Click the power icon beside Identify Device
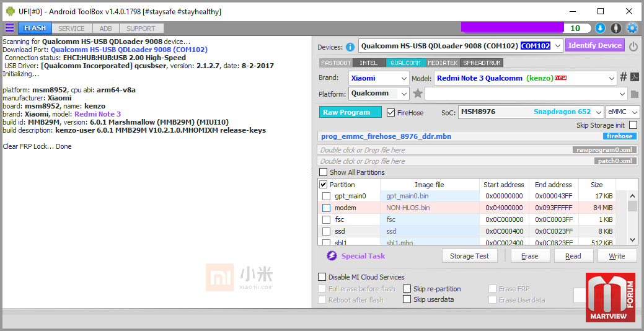The width and height of the screenshot is (644, 331). [x=633, y=46]
